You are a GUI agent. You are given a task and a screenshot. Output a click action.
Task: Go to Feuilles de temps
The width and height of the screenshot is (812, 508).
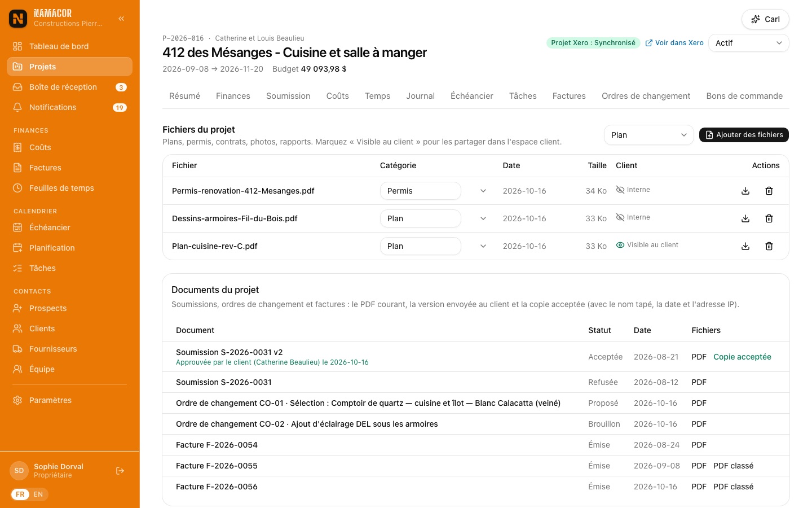point(69,188)
